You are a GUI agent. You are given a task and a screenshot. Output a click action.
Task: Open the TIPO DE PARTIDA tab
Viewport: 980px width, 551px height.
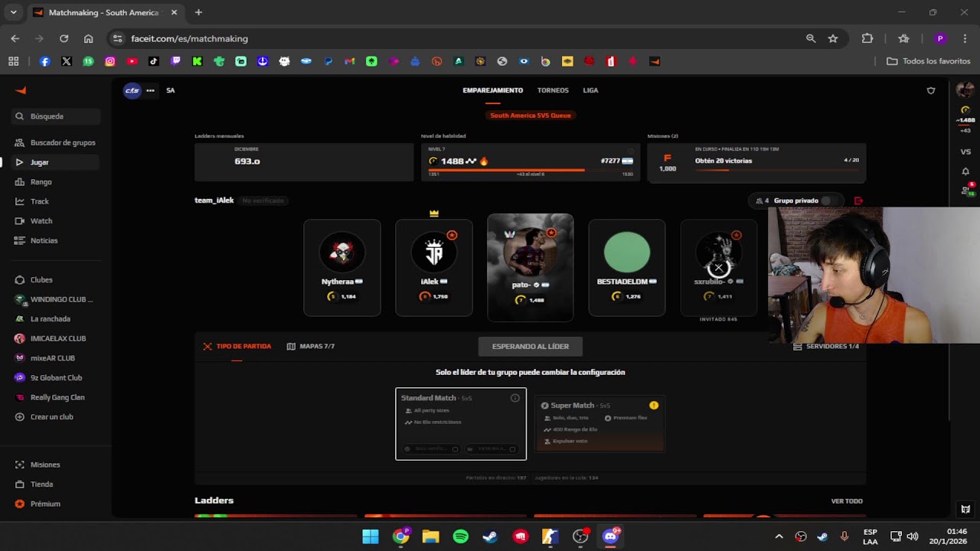click(237, 346)
